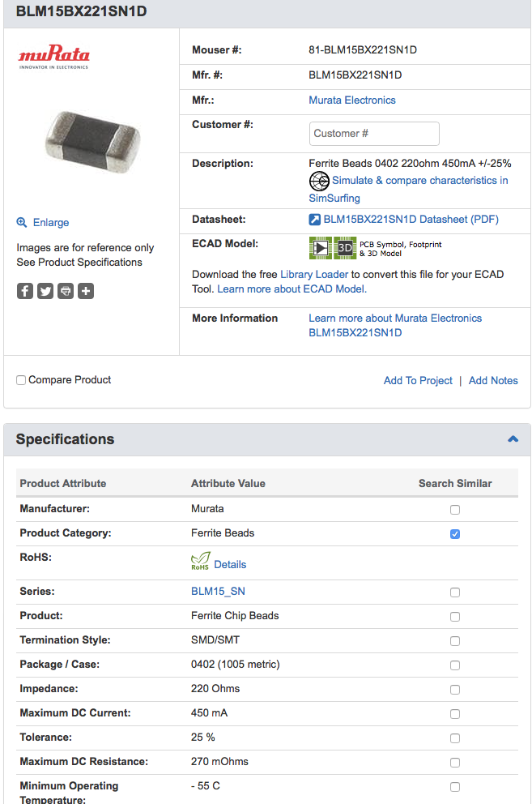Viewport: 532px width, 804px height.
Task: Click the PCB Symbol, Footprint & 3D Model text
Action: (x=400, y=249)
